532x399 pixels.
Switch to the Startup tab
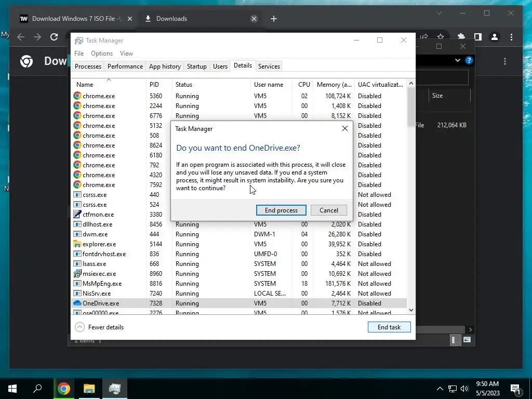[x=197, y=66]
